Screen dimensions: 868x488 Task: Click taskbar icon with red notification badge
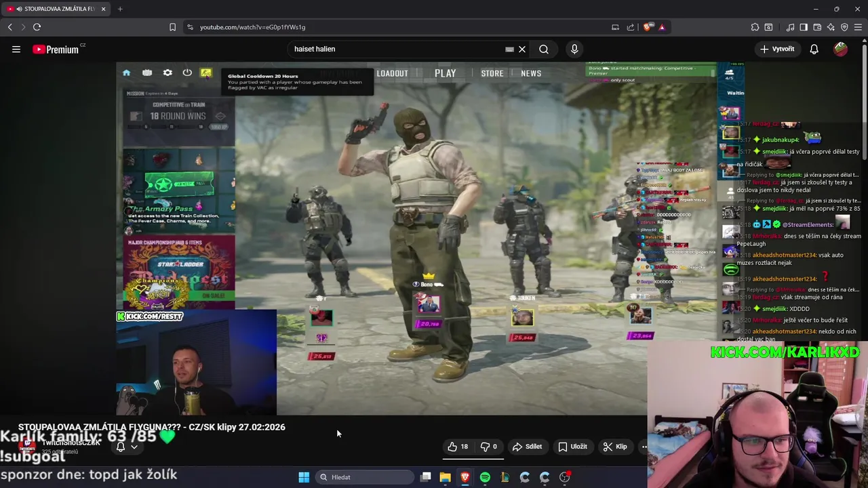pyautogui.click(x=565, y=477)
